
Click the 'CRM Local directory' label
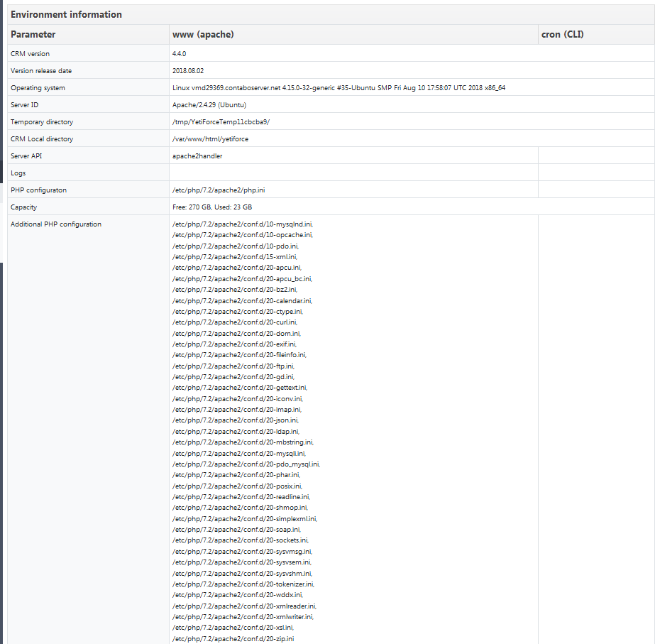pos(42,139)
